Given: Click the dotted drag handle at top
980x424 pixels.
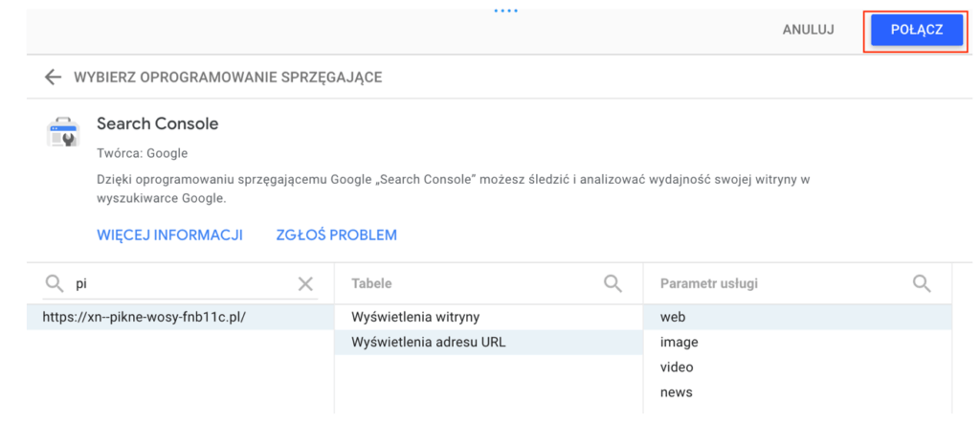Looking at the screenshot, I should point(504,11).
